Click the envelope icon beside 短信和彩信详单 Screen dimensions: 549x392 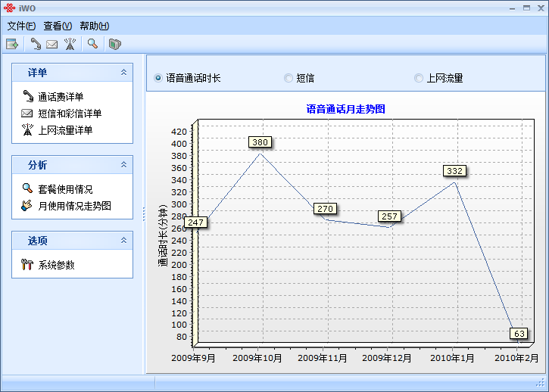pyautogui.click(x=27, y=113)
